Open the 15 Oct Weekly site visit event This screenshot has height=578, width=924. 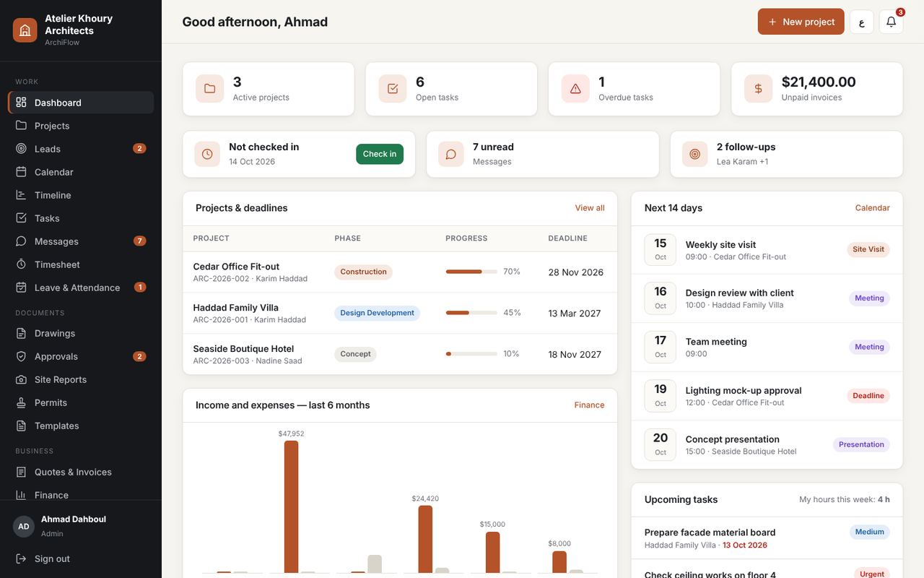pos(767,250)
